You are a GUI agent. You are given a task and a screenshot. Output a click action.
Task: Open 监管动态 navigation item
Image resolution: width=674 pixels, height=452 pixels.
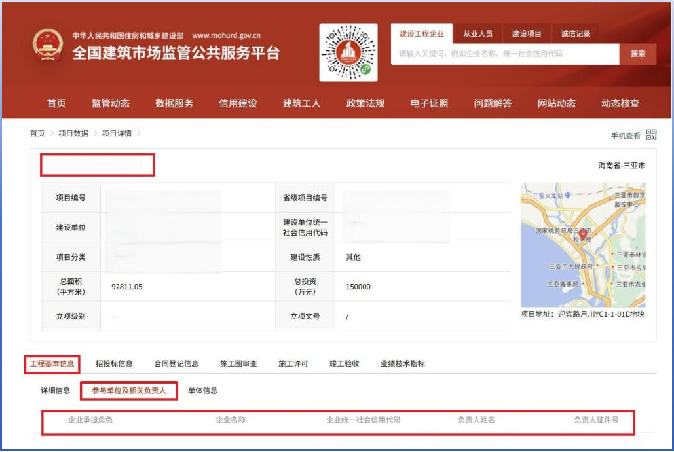click(110, 103)
